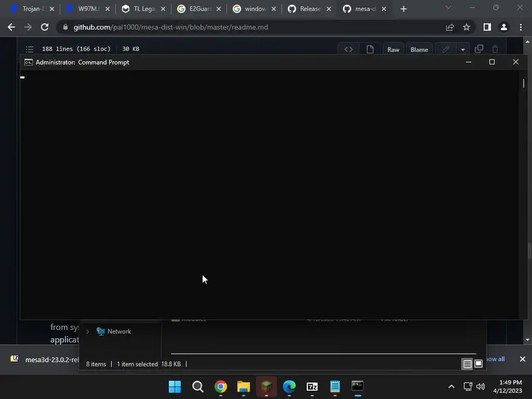Click Show all downloads link
Viewport: 532px width, 399px height.
click(495, 359)
